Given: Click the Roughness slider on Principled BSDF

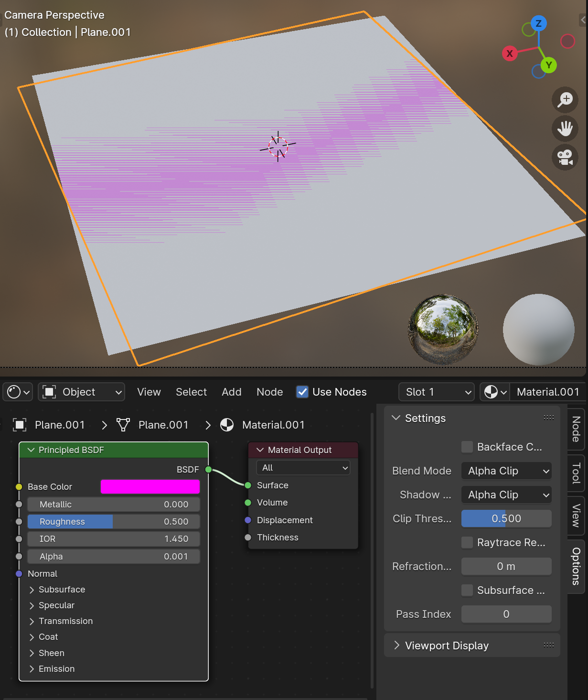Looking at the screenshot, I should coord(113,522).
